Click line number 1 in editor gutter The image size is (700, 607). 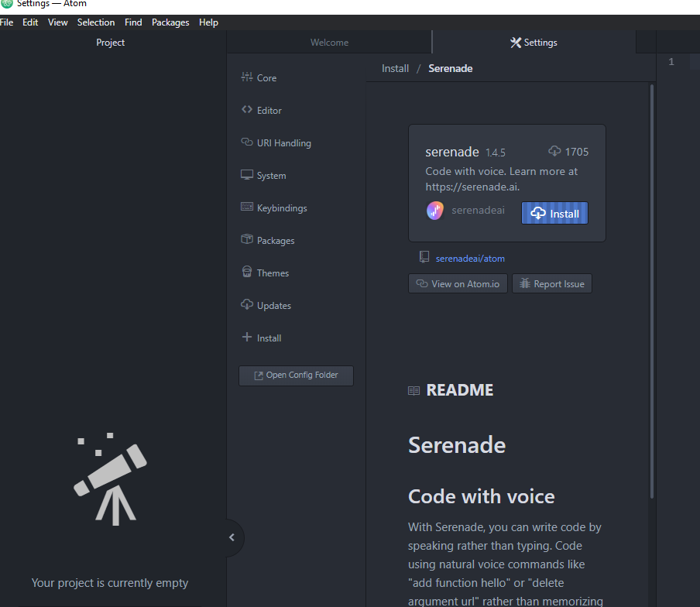(x=671, y=62)
